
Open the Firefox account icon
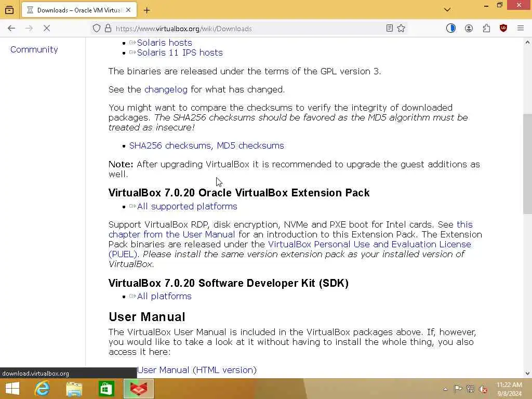(469, 28)
